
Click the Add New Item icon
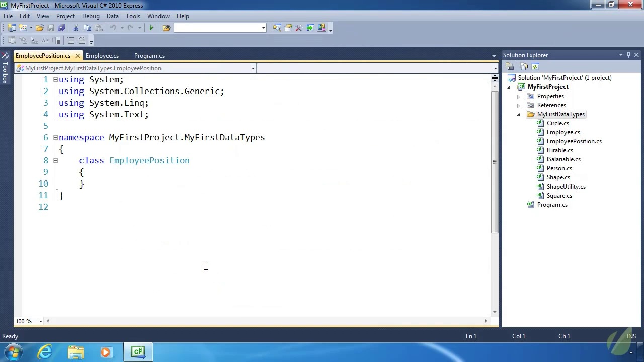[x=23, y=28]
